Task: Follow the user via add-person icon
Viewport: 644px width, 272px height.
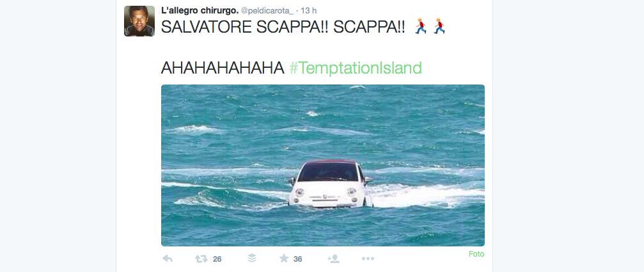Action: (333, 259)
